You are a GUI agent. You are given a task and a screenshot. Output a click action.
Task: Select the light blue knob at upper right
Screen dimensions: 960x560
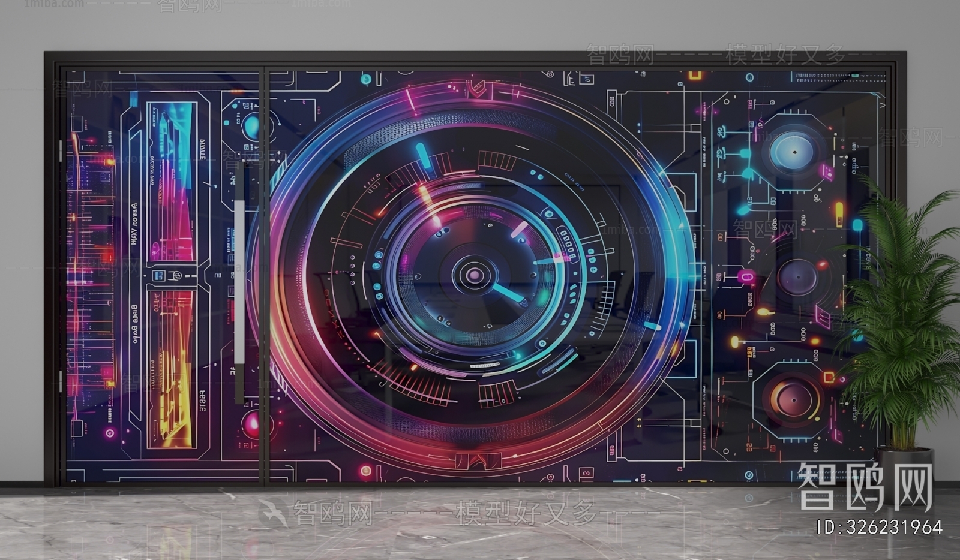(793, 151)
